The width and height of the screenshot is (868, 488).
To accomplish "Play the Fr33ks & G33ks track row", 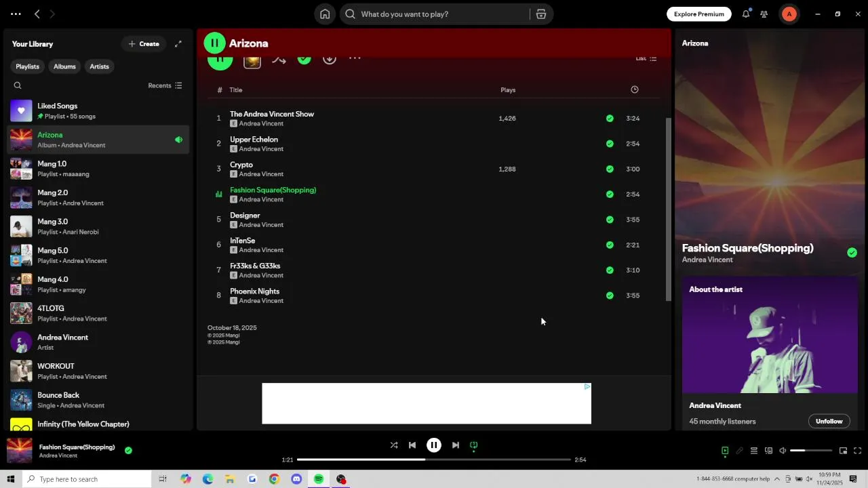I will [434, 270].
